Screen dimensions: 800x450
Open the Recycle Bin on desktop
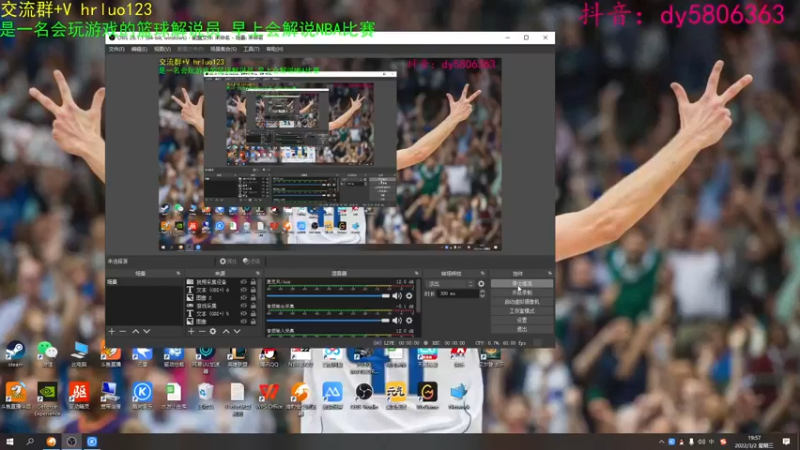tap(206, 396)
